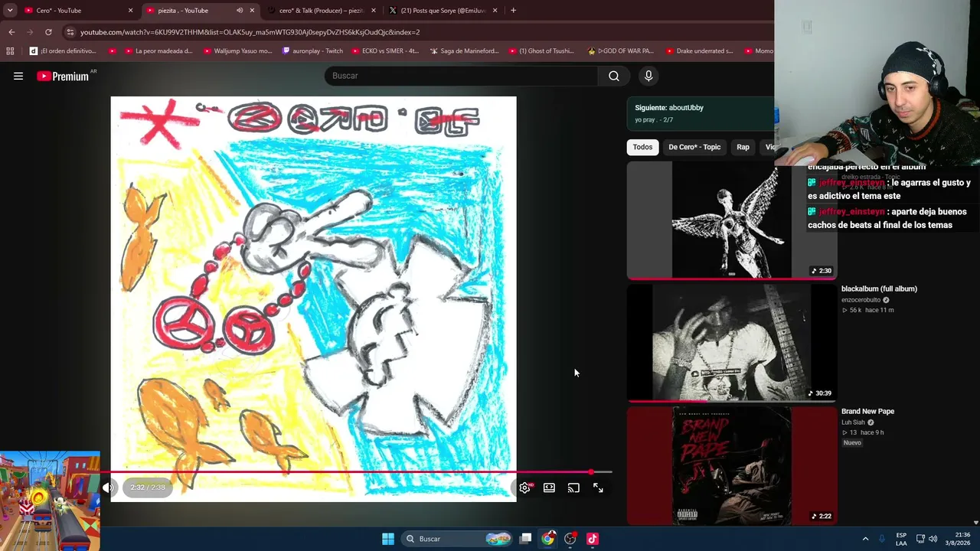Screen dimensions: 980x551
Task: Open 'ECKO vs SIMER' bookmark
Action: coord(385,51)
